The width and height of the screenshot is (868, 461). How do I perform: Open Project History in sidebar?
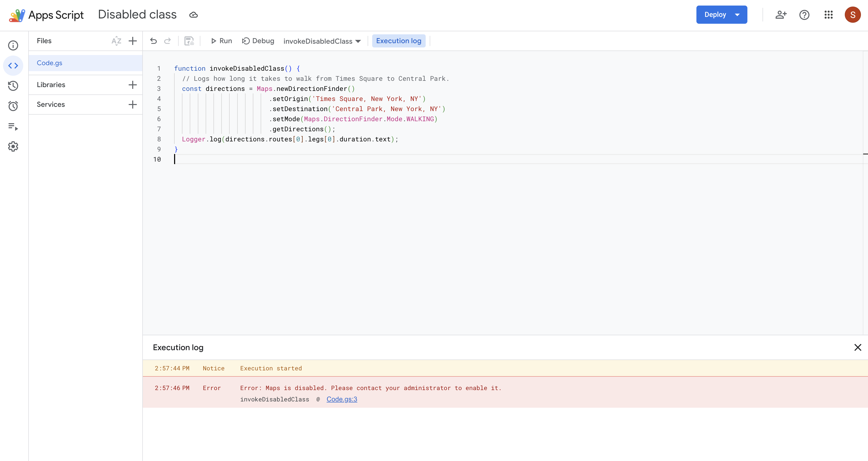coord(13,86)
